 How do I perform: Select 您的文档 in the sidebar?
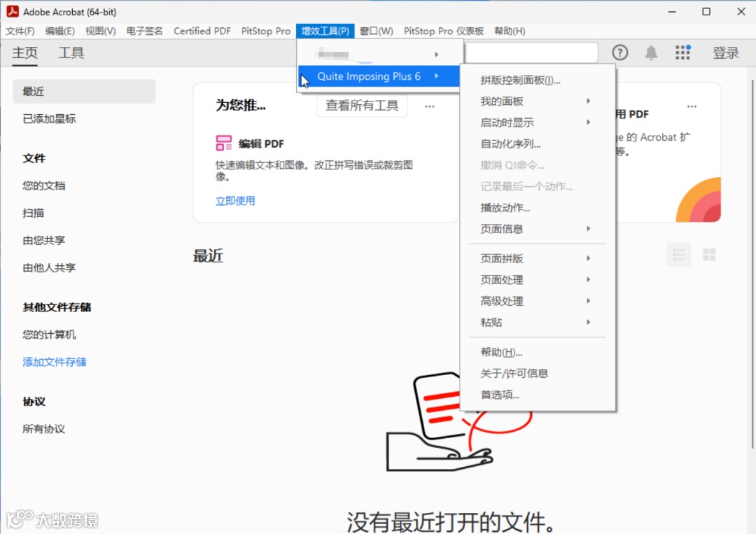(44, 185)
